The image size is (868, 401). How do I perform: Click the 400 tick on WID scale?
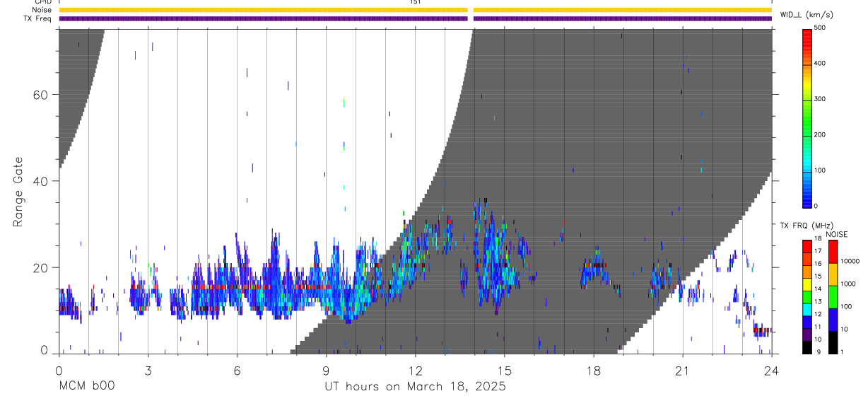coord(820,63)
